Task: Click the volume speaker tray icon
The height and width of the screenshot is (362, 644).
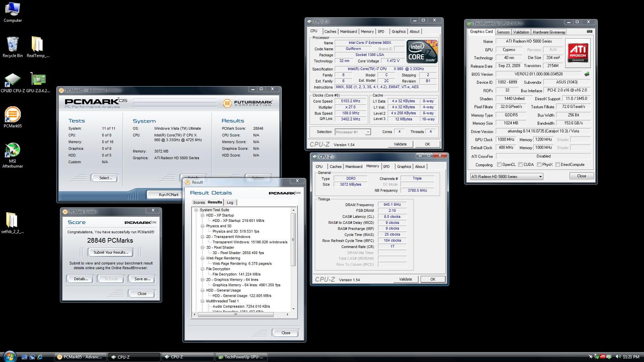Action: (x=617, y=357)
